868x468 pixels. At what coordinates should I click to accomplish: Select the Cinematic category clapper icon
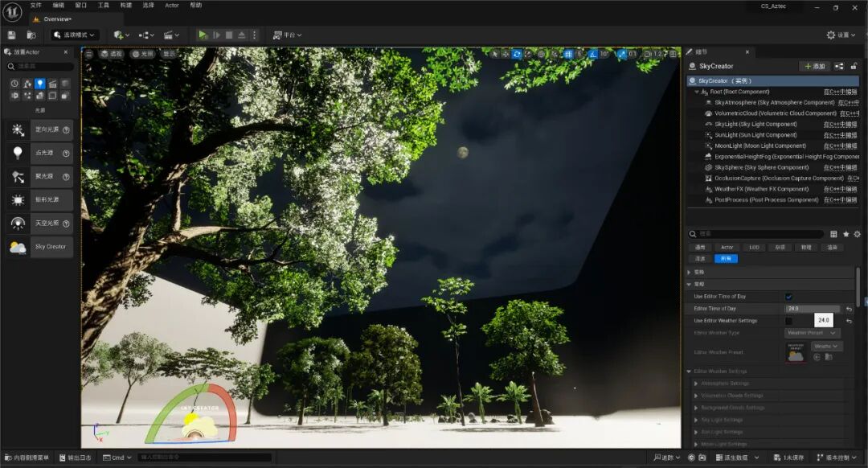click(52, 84)
